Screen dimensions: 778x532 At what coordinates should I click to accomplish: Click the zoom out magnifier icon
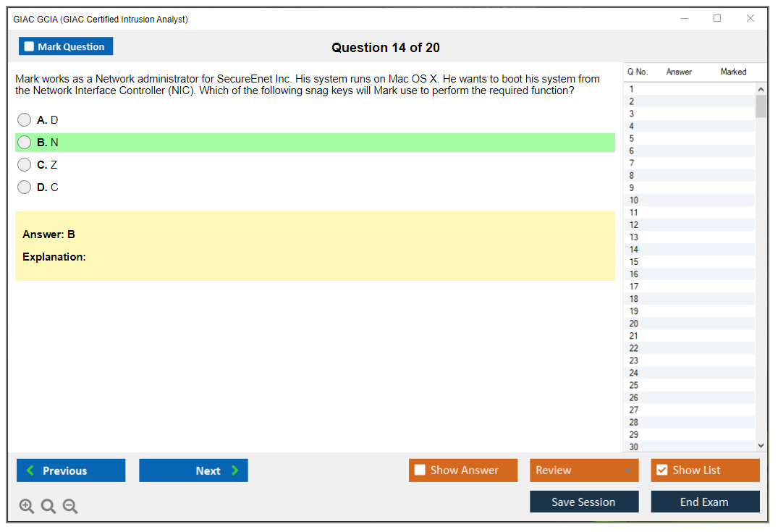70,507
